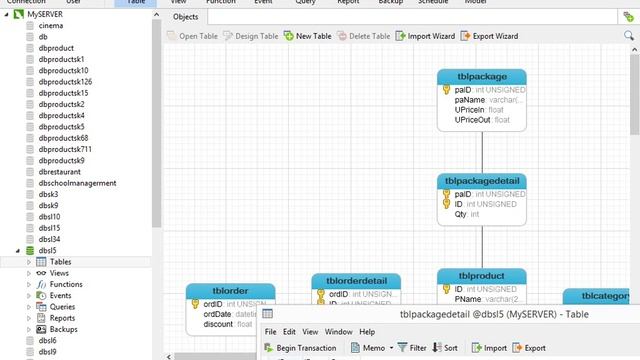640x360 pixels.
Task: Select the tblorder table header in the diagram
Action: tap(231, 291)
